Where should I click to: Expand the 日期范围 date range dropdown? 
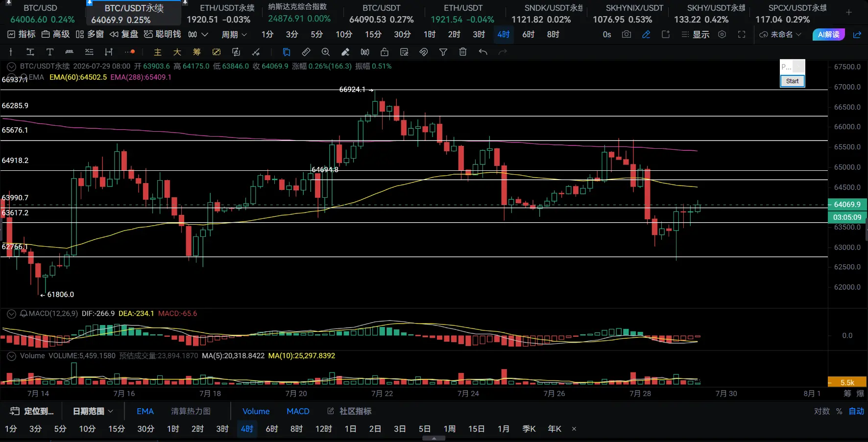(x=93, y=411)
